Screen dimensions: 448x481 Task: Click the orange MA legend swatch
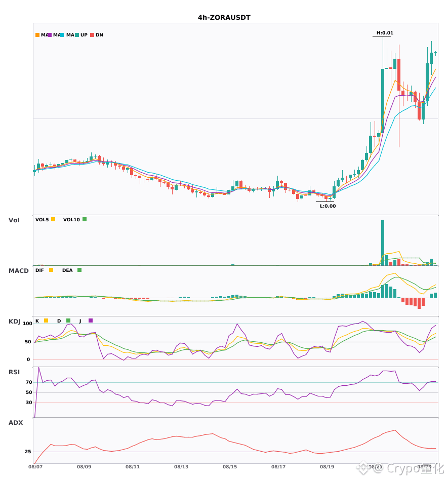click(x=37, y=35)
